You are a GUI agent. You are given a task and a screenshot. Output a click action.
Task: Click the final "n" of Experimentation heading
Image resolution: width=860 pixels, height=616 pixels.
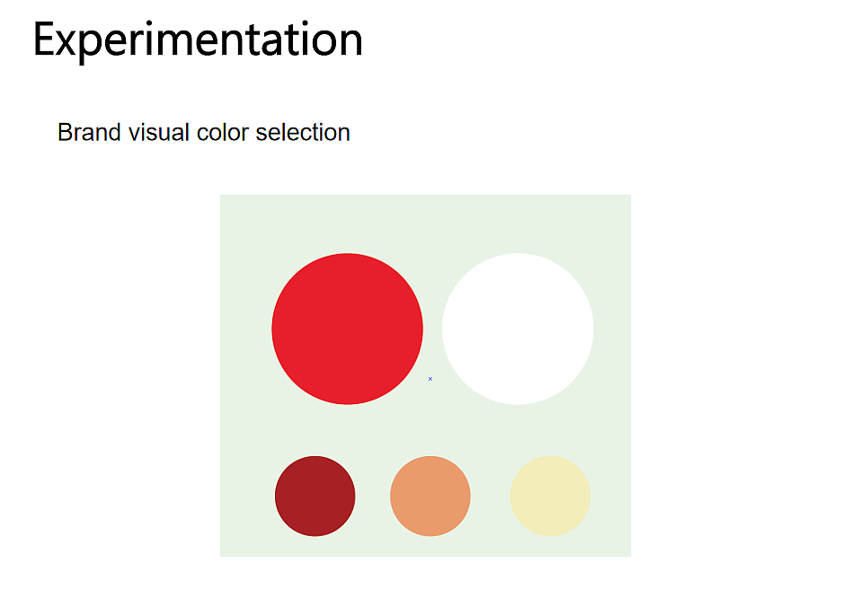click(x=350, y=42)
